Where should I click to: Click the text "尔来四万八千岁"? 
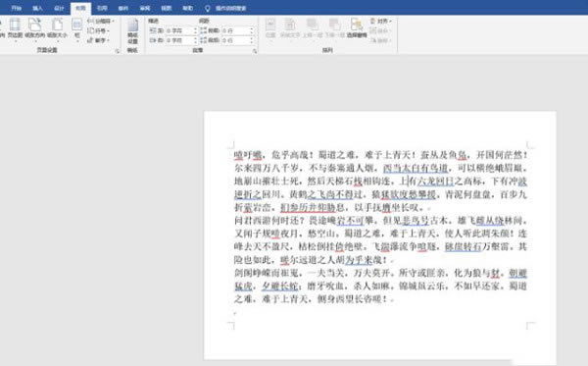[x=267, y=168]
